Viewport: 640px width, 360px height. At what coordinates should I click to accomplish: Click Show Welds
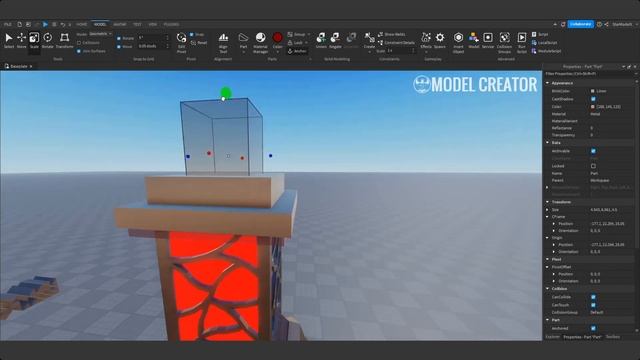(x=391, y=35)
